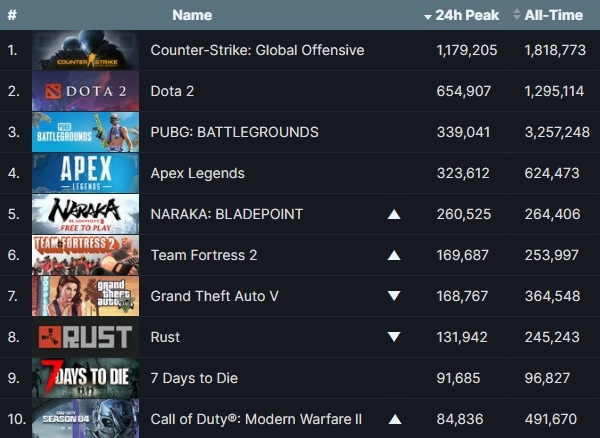This screenshot has width=600, height=438.
Task: Click the Rust down-trend arrow icon
Action: coord(394,337)
